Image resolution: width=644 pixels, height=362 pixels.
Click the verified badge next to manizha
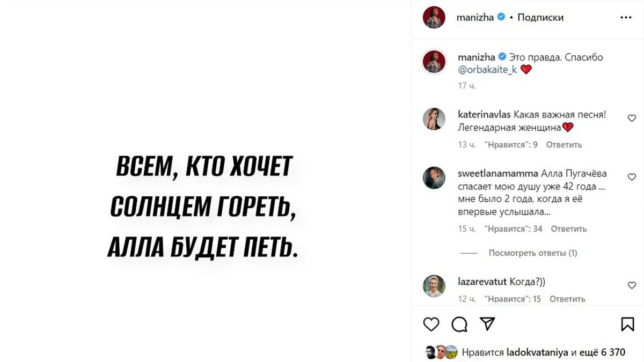pyautogui.click(x=500, y=17)
